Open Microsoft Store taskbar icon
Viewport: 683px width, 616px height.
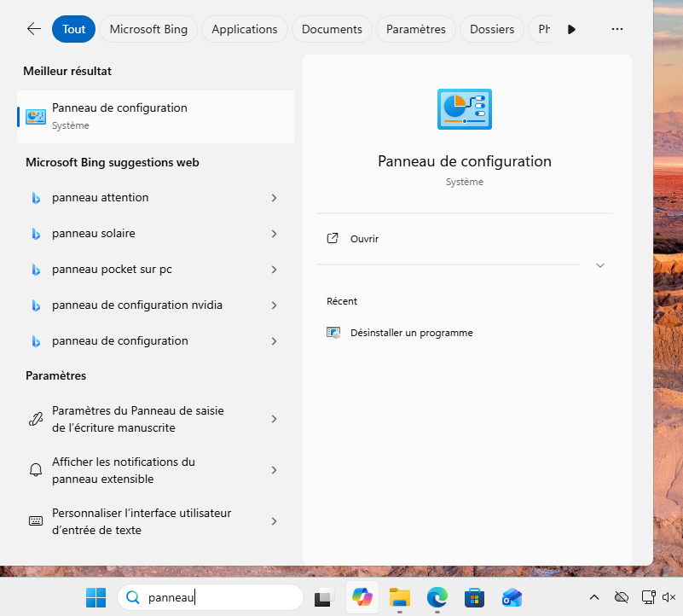point(474,598)
